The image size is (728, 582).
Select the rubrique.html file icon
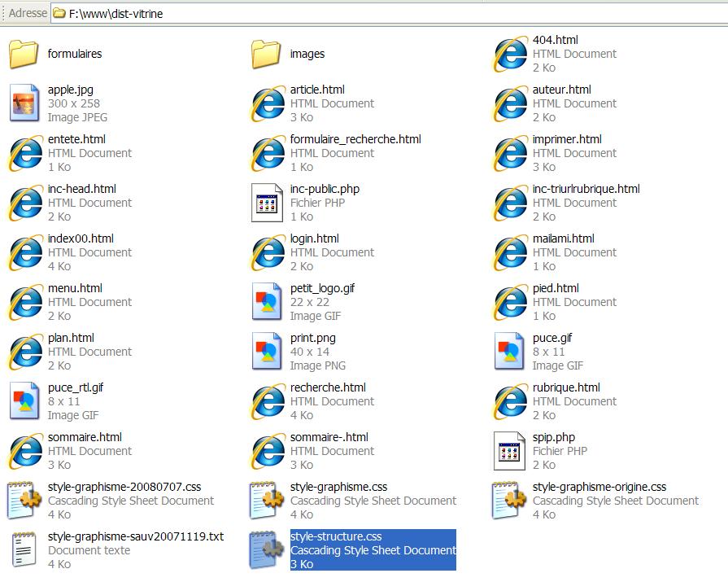[x=510, y=402]
